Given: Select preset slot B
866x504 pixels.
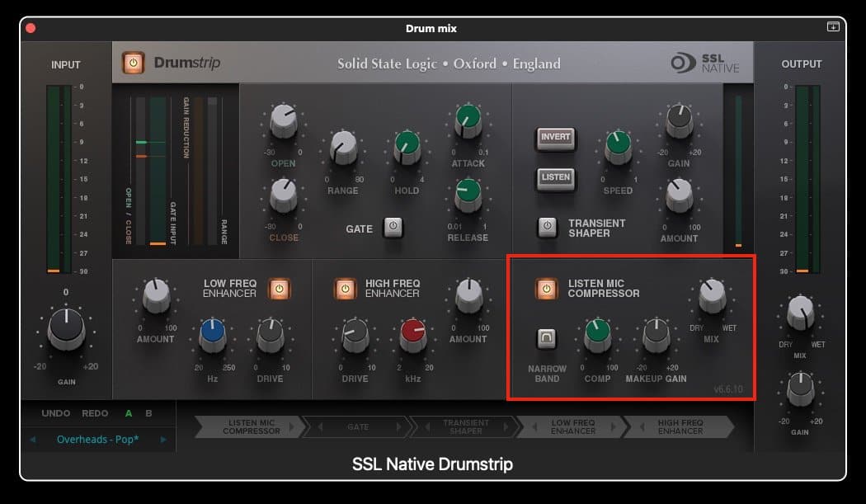Looking at the screenshot, I should pos(148,413).
